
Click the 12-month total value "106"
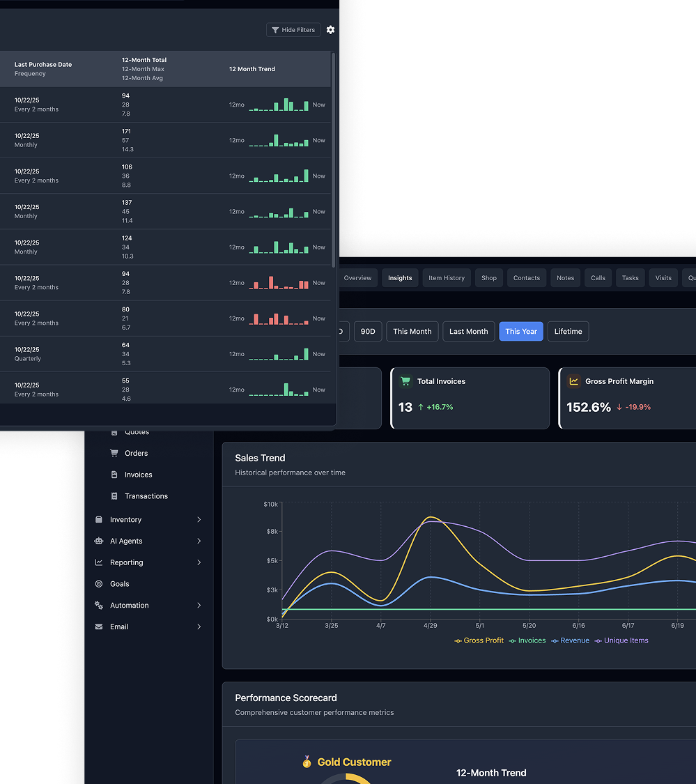click(127, 167)
